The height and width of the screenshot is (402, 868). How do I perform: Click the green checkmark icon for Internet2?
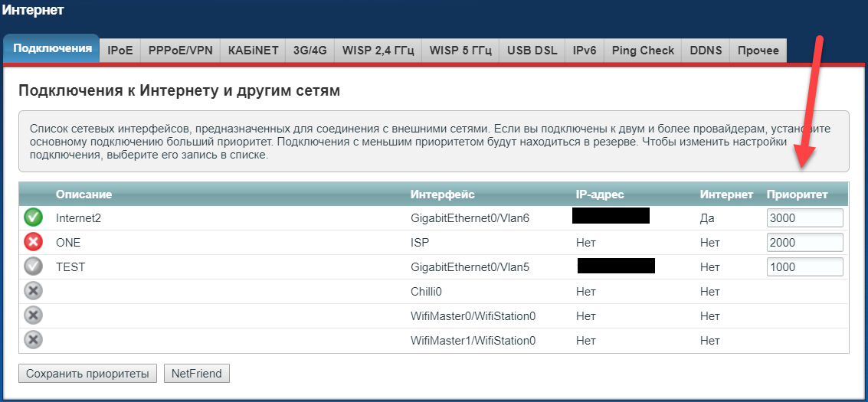click(x=33, y=218)
